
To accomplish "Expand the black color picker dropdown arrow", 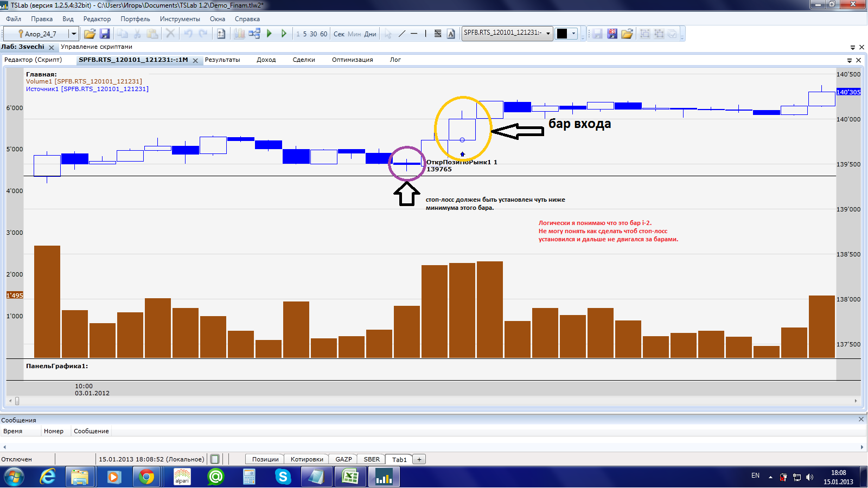I will pos(573,34).
